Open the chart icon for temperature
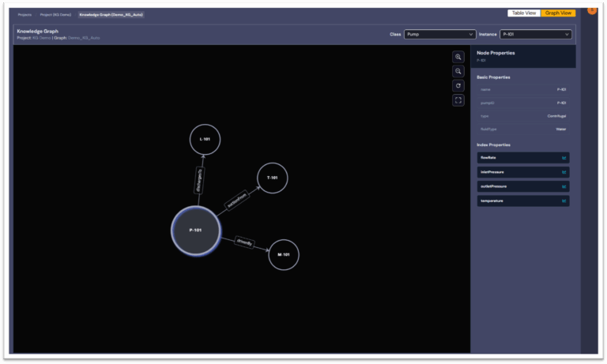 [x=564, y=201]
